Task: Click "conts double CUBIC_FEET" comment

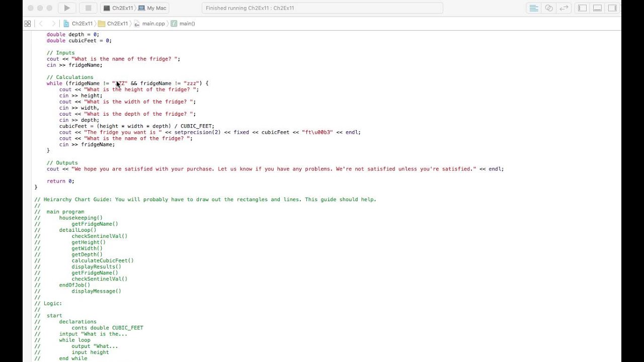Action: 107,328
